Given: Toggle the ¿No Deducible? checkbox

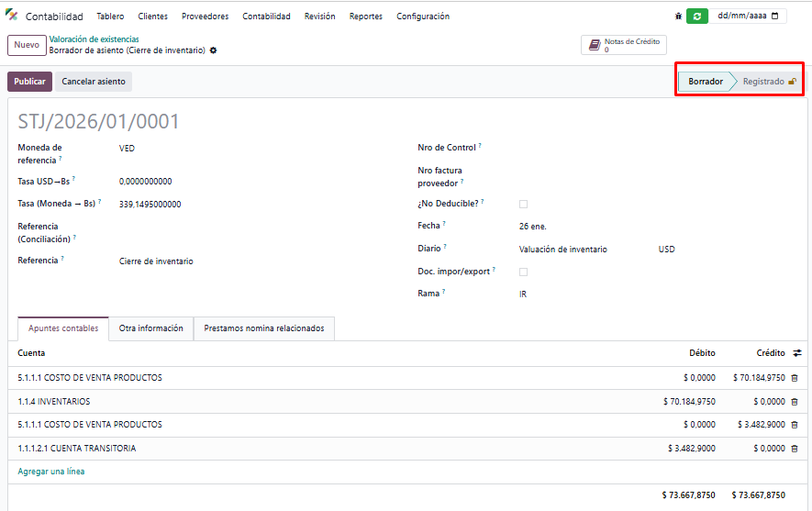Looking at the screenshot, I should pos(524,204).
